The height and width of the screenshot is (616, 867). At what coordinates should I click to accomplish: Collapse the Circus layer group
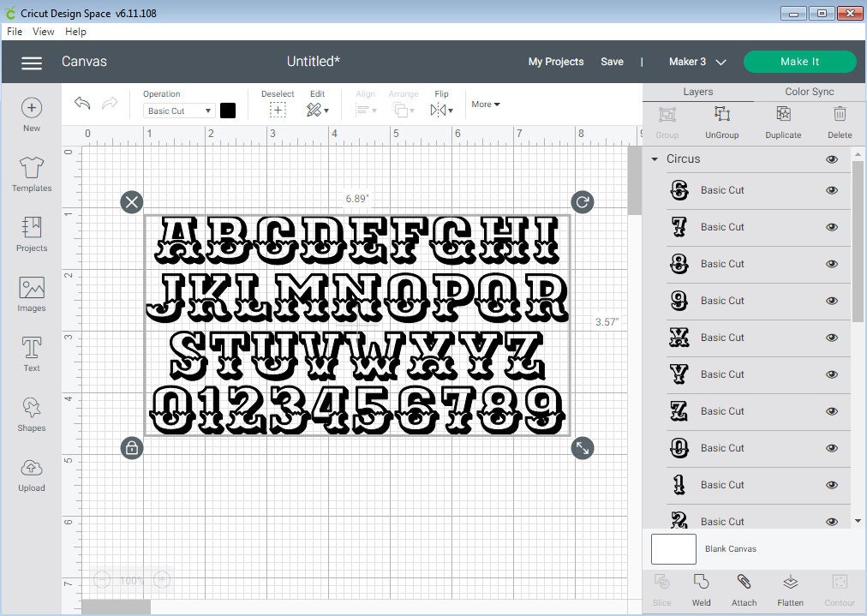pyautogui.click(x=655, y=158)
